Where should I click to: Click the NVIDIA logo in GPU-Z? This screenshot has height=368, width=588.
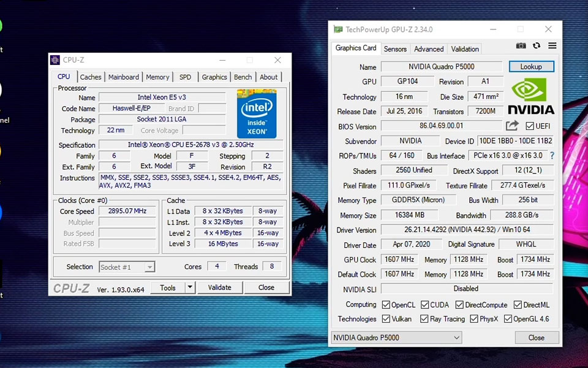tap(531, 96)
